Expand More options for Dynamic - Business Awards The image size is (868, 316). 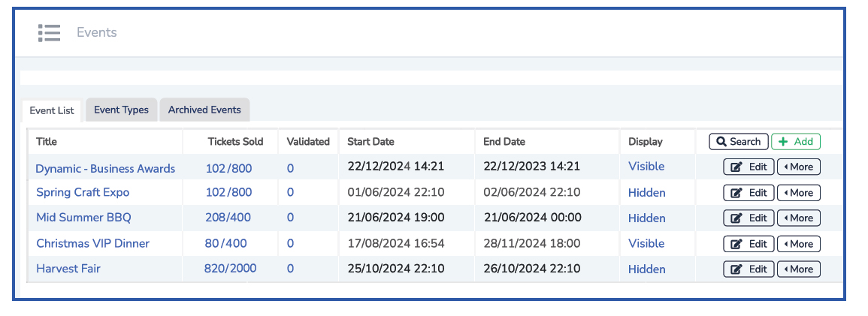click(x=798, y=167)
